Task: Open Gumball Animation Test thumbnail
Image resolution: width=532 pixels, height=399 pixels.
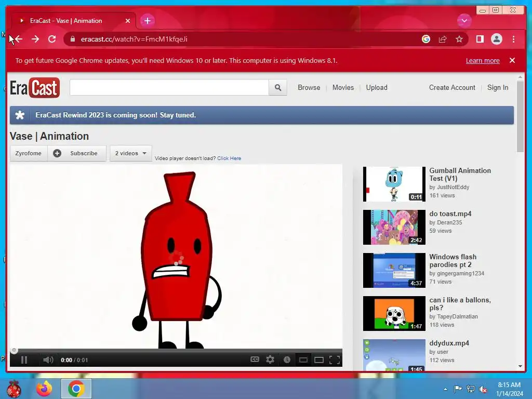Action: click(394, 184)
